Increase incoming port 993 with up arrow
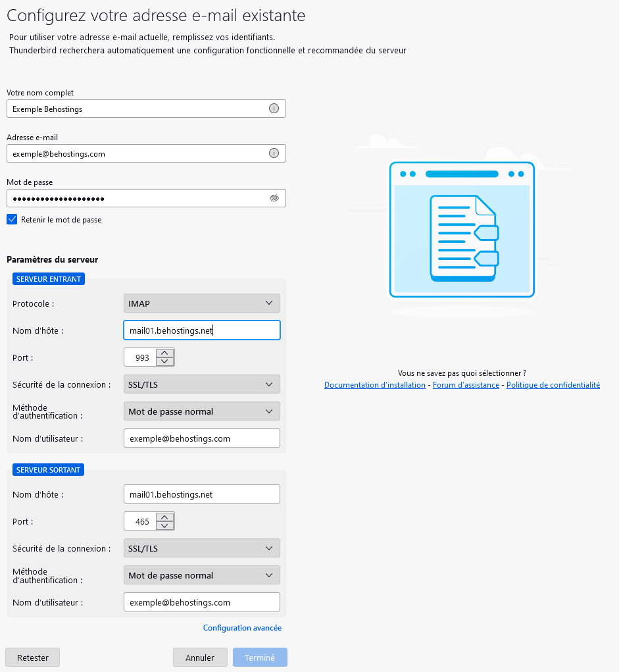 tap(165, 353)
